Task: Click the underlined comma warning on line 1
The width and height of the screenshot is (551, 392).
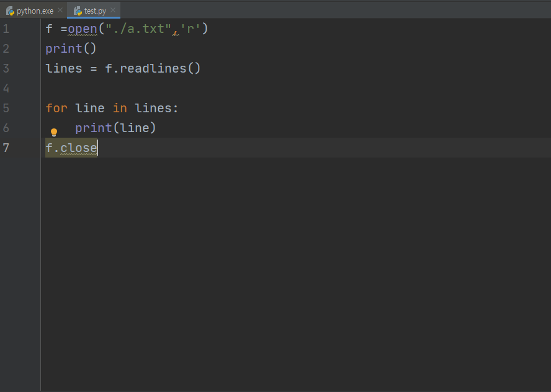Action: click(176, 32)
